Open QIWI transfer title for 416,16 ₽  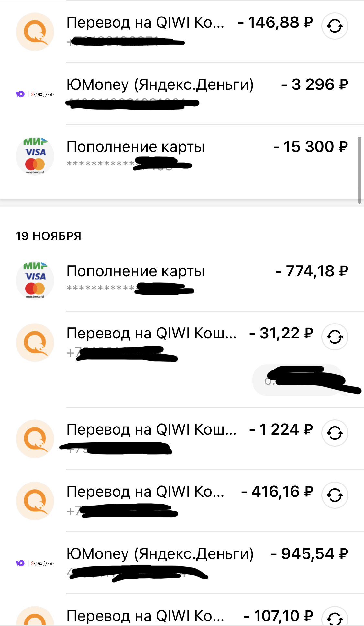145,492
